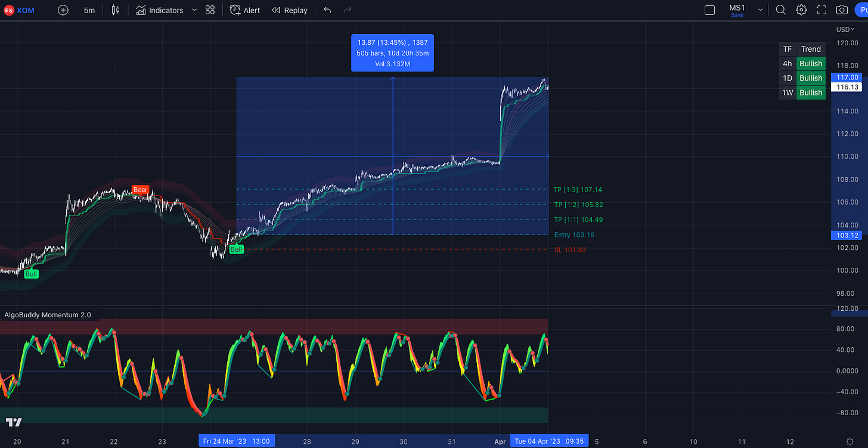868x448 pixels.
Task: Click the Fri 24 Mar '23 13:00 time label
Action: point(236,441)
